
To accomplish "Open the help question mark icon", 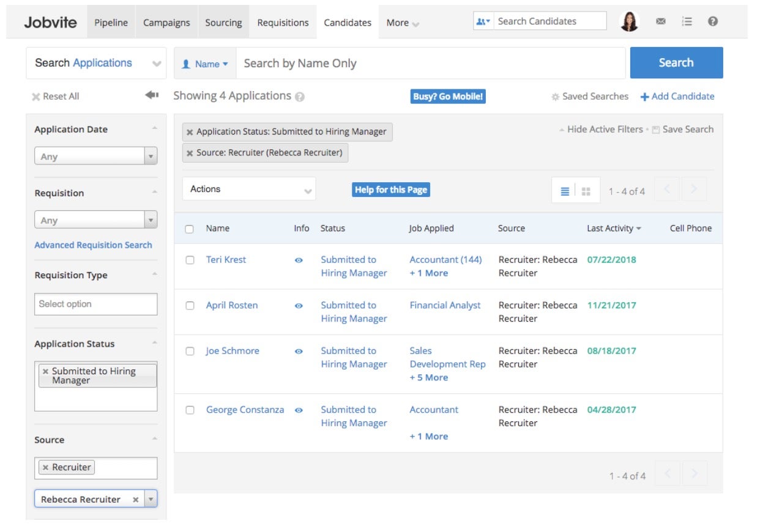I will pyautogui.click(x=712, y=21).
